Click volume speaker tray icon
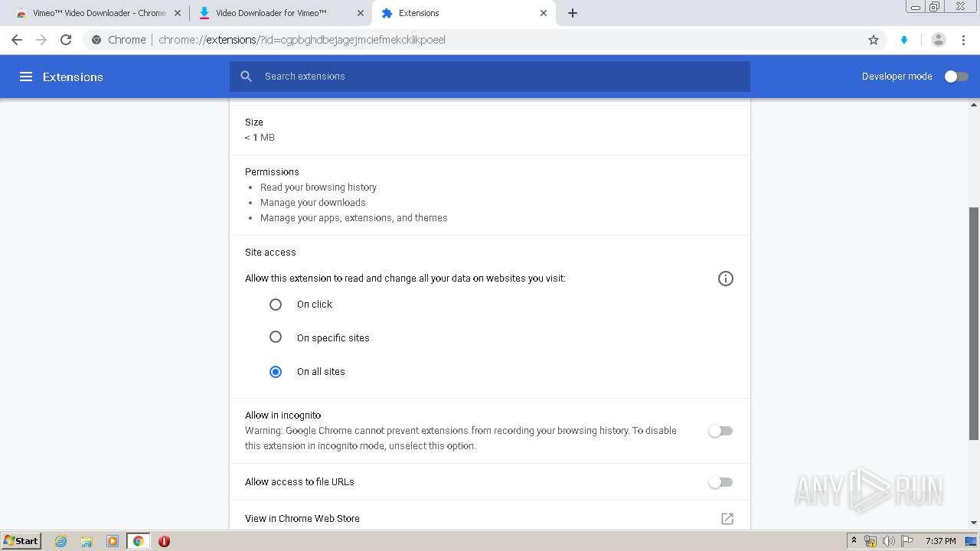980x551 pixels. point(889,541)
